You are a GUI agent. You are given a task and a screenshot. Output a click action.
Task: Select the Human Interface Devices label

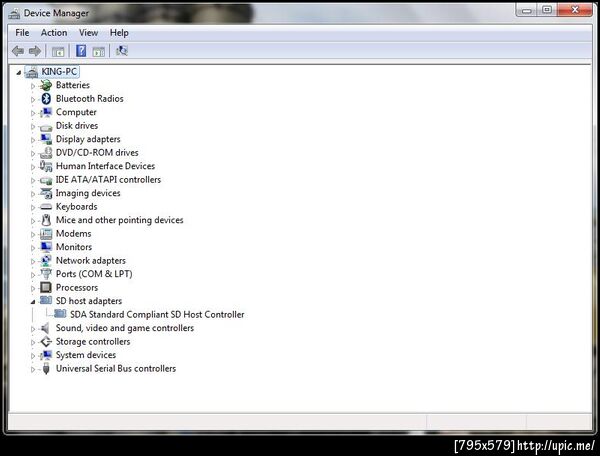point(105,166)
